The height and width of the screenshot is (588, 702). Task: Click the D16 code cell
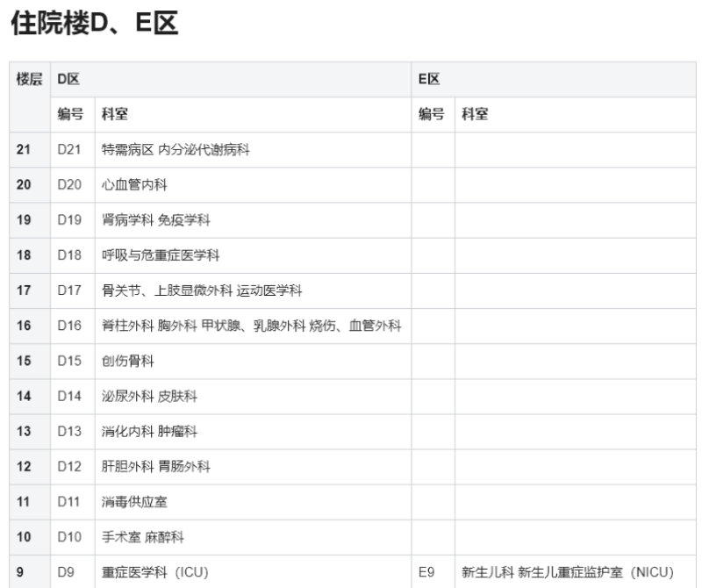pyautogui.click(x=73, y=326)
